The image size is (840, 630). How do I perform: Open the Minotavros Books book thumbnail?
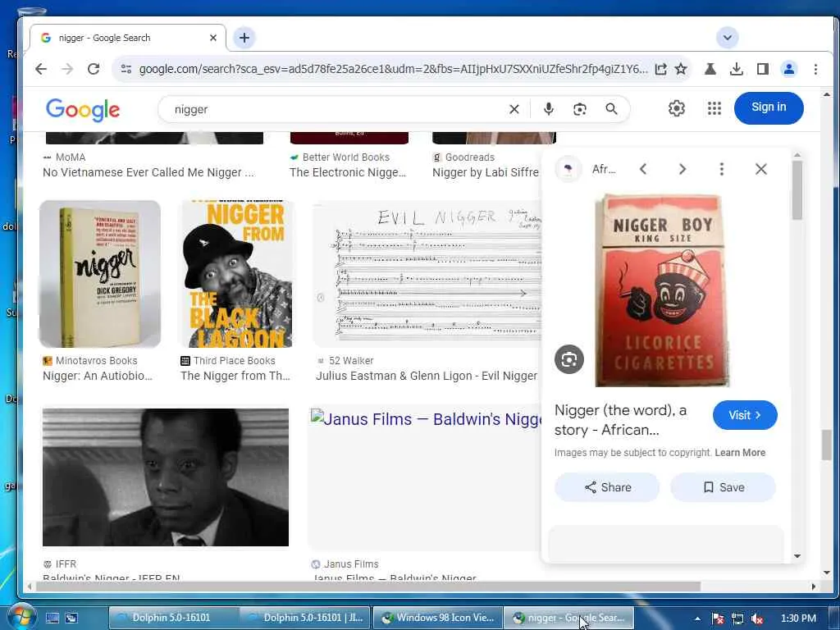point(99,274)
